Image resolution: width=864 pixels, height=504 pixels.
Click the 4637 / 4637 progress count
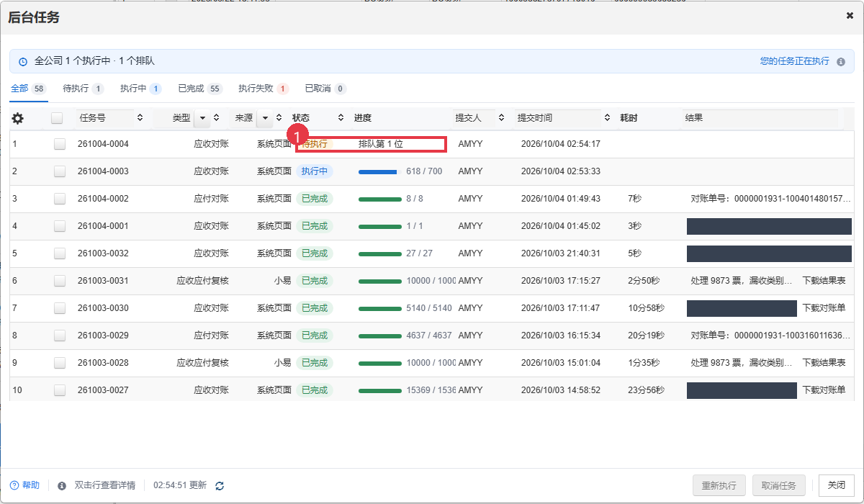429,336
